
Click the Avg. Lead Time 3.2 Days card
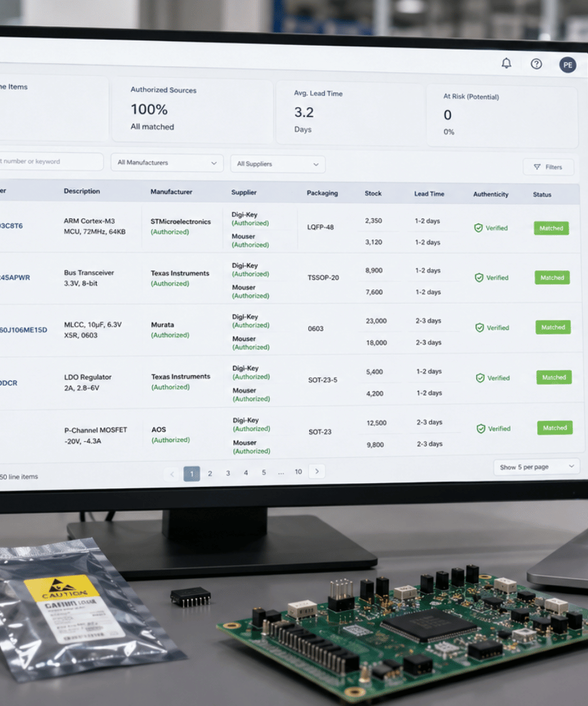tap(350, 112)
